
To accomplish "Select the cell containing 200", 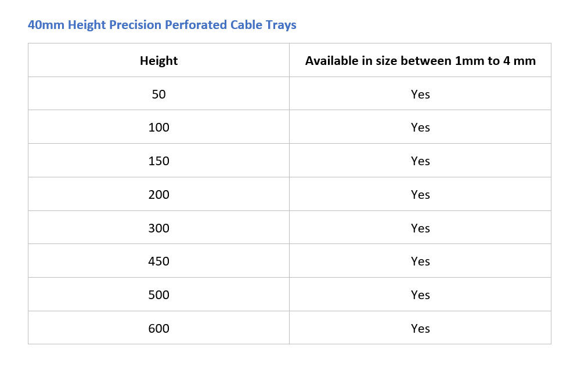I will [158, 195].
